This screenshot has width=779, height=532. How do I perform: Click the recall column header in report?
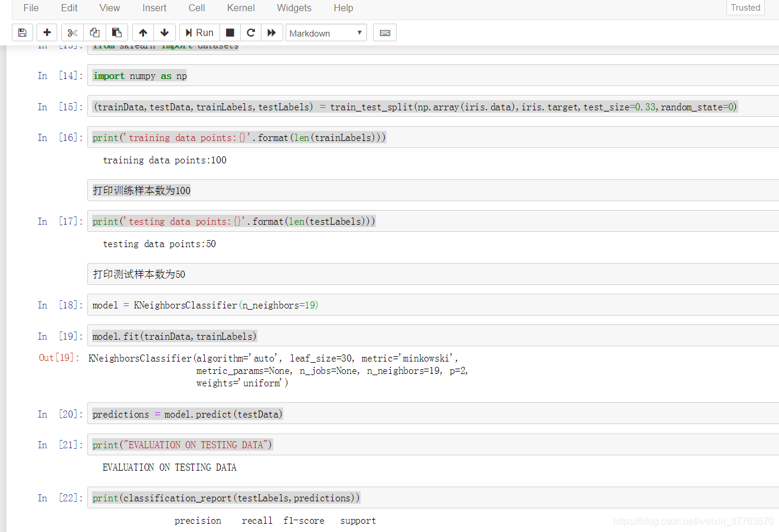coord(257,521)
